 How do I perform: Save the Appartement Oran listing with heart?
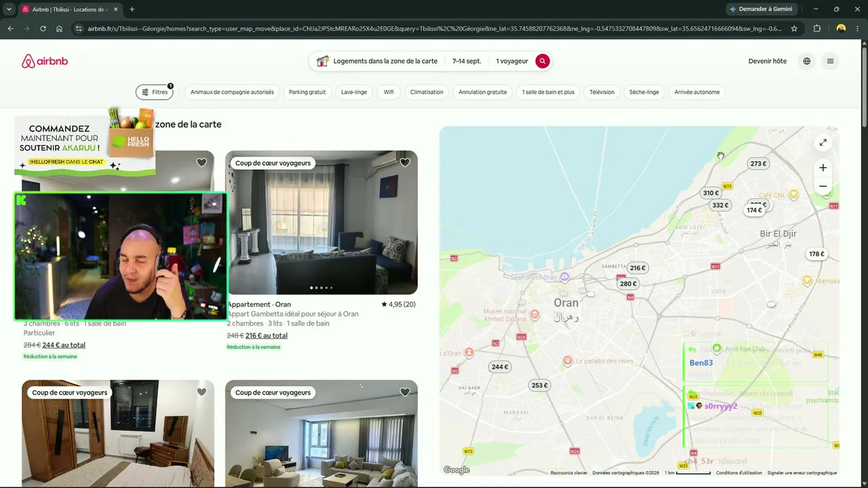[405, 163]
